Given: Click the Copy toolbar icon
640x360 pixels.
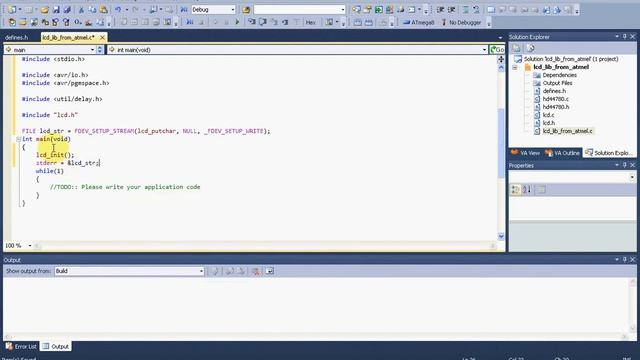Looking at the screenshot, I should coord(92,9).
